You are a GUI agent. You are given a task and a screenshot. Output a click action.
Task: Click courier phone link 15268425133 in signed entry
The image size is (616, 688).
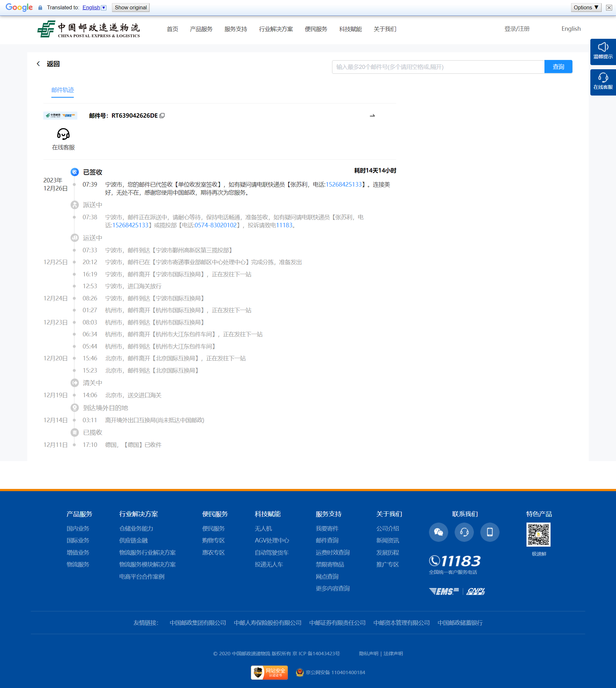tap(344, 184)
